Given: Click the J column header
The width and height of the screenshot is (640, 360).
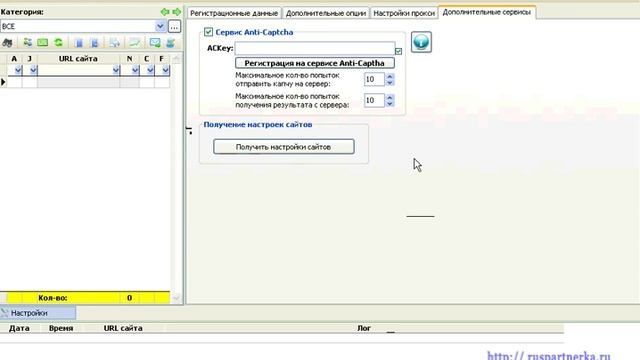Looking at the screenshot, I should pos(29,59).
